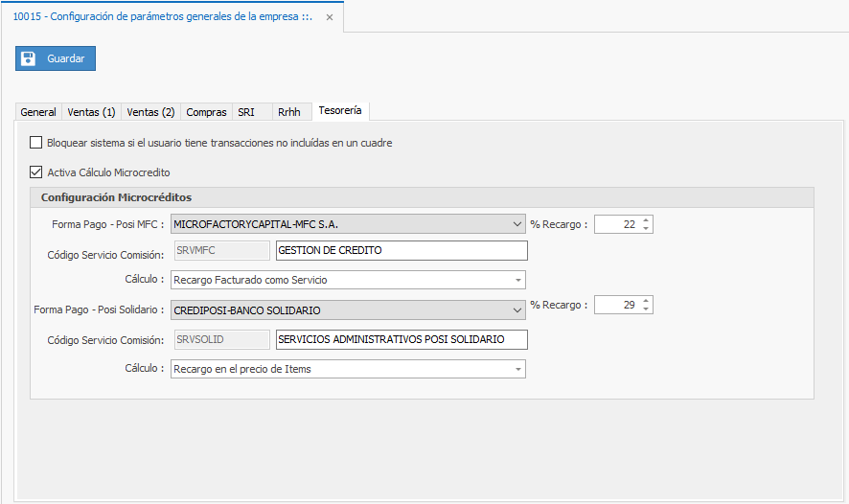Open the Ventas (2) tab
Viewport: 849px width, 504px height.
coord(150,112)
